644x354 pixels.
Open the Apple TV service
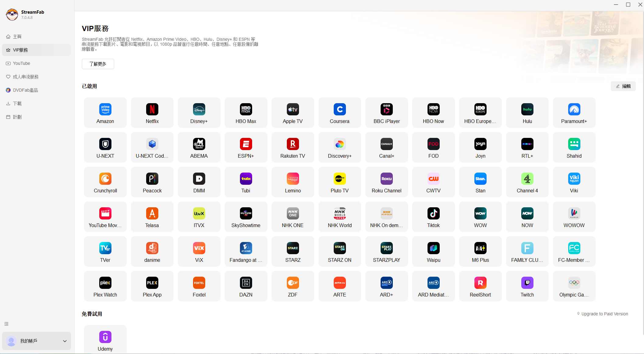pyautogui.click(x=293, y=113)
